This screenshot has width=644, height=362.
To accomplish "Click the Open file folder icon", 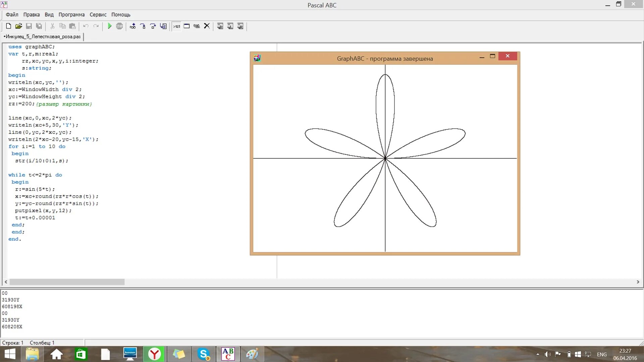I will (x=19, y=26).
